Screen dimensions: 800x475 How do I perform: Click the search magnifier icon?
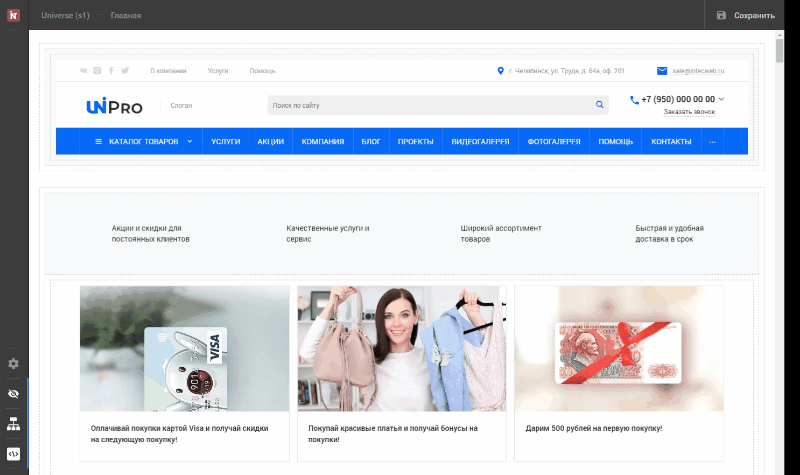(600, 104)
